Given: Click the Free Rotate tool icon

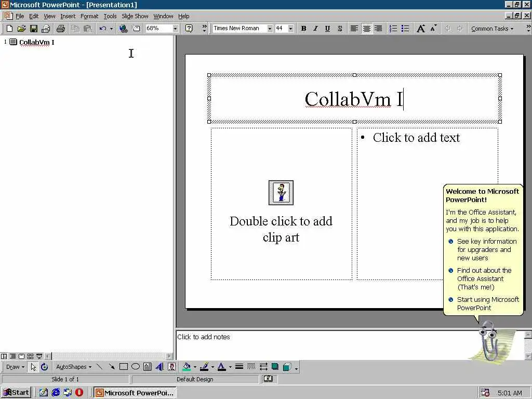Looking at the screenshot, I should coord(45,367).
